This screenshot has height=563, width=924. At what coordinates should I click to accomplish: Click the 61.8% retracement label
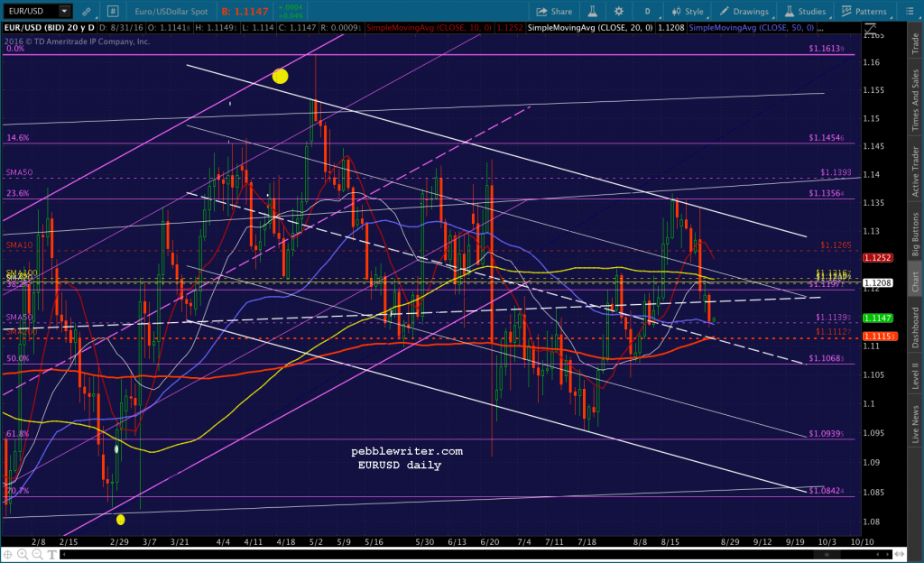(18, 433)
